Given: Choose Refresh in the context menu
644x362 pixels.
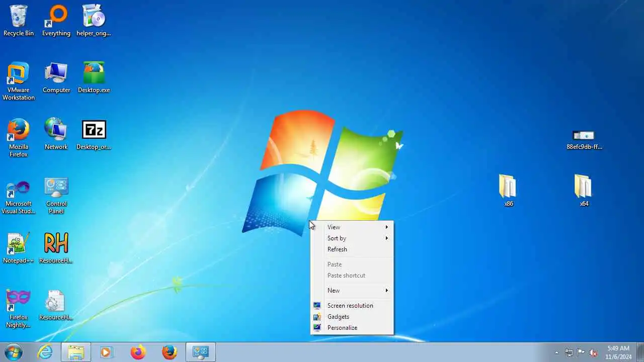Looking at the screenshot, I should click(x=352, y=249).
